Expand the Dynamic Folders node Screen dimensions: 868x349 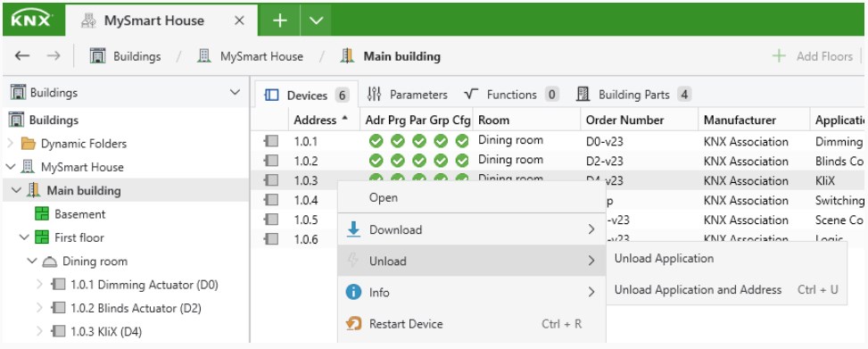11,144
